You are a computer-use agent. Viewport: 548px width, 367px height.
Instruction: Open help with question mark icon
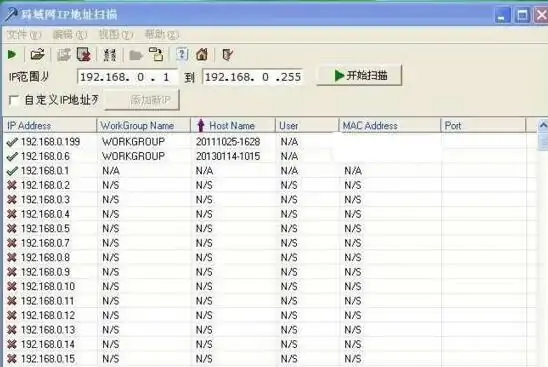point(182,54)
